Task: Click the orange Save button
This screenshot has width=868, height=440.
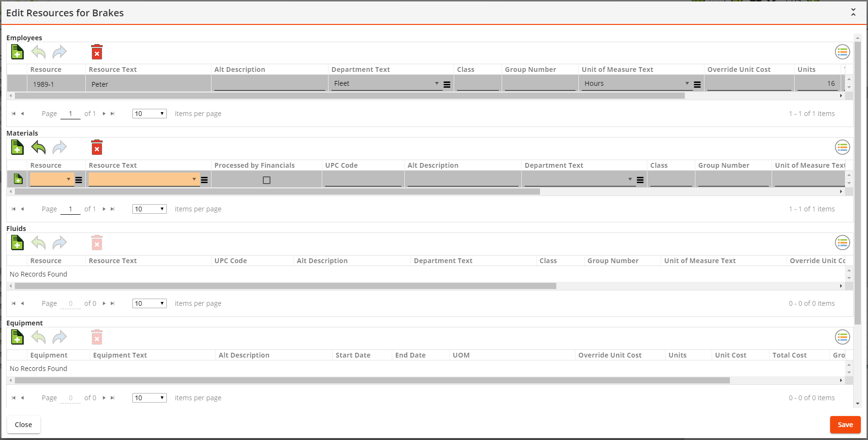Action: [845, 425]
